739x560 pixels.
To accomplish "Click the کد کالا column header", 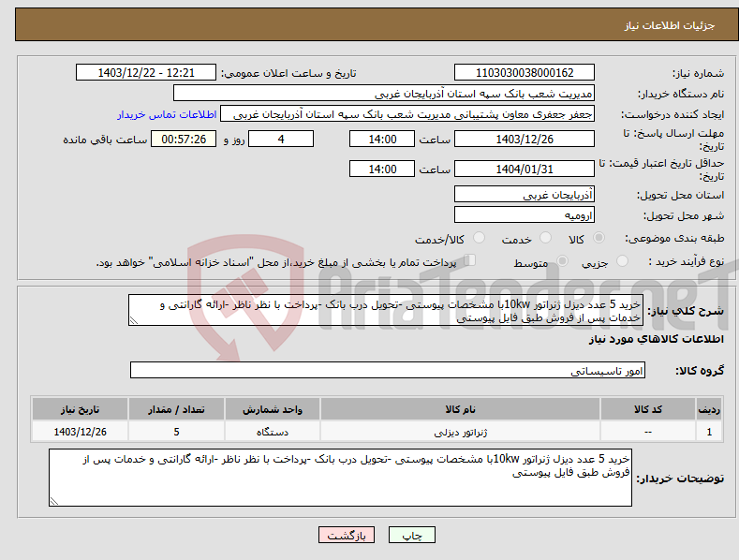I will 647,409.
